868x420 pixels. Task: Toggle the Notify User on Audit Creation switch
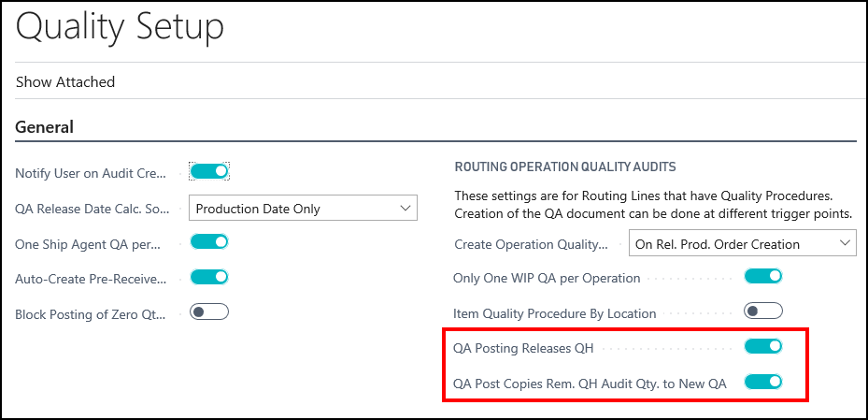209,171
